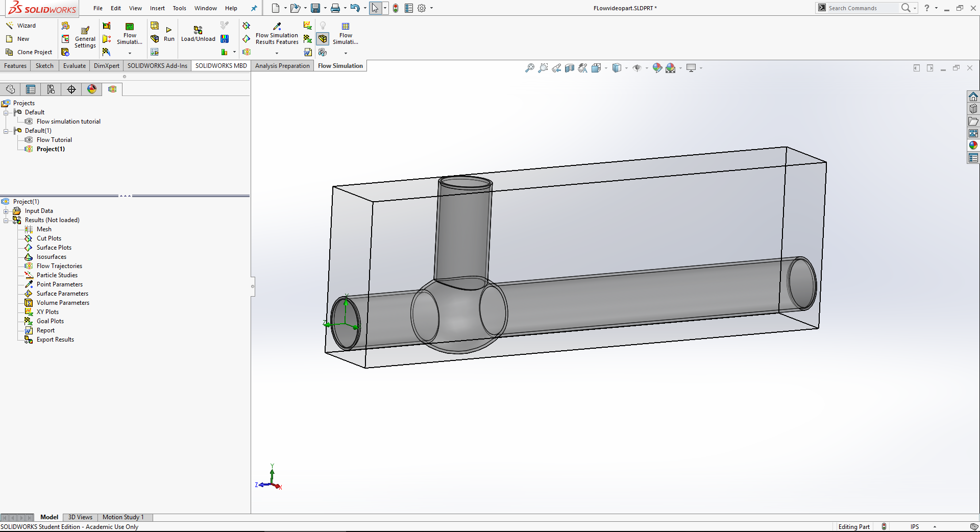This screenshot has height=532, width=980.
Task: Click the Previous View icon
Action: 556,68
